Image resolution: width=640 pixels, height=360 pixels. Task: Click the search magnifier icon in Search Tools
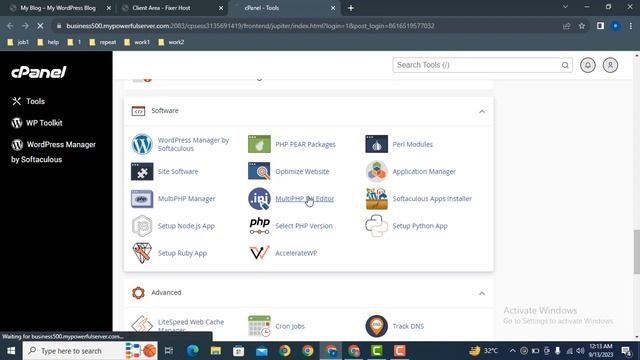tap(565, 65)
